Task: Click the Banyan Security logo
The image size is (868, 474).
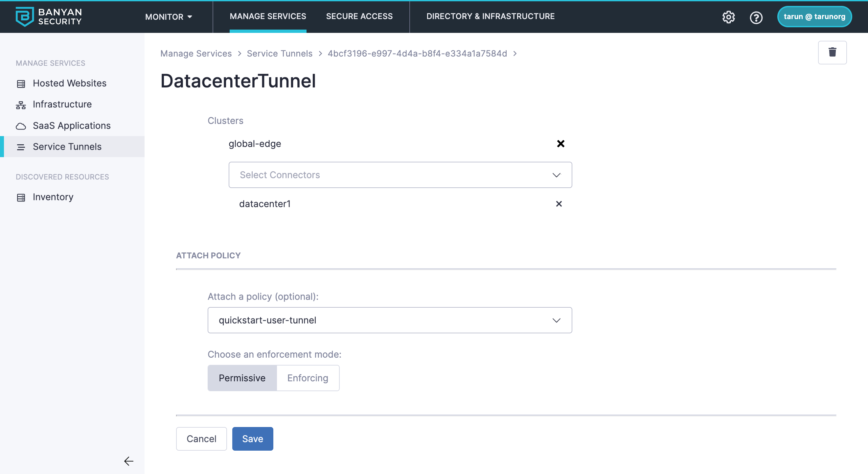Action: [x=49, y=16]
